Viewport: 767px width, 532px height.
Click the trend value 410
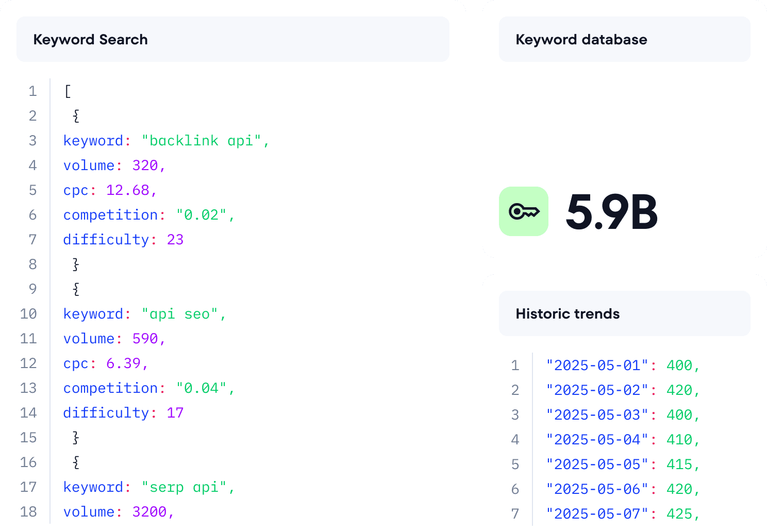point(679,440)
